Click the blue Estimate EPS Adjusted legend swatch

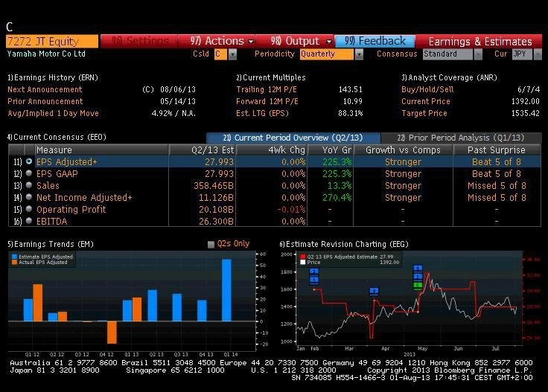click(14, 257)
